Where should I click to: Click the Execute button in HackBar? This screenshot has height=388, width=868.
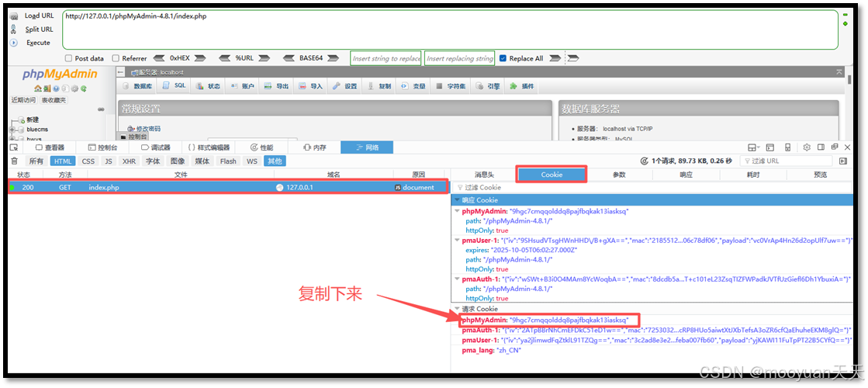(x=38, y=43)
